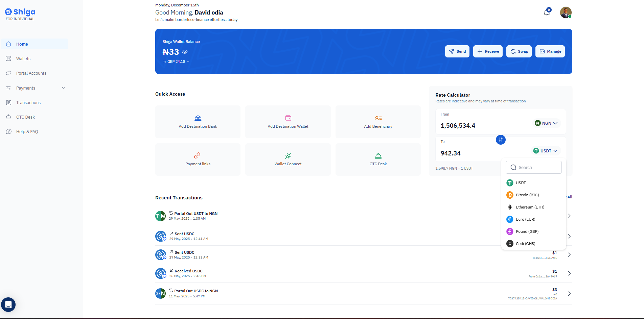Click the Add Beneficiary icon
The width and height of the screenshot is (644, 319).
click(378, 118)
